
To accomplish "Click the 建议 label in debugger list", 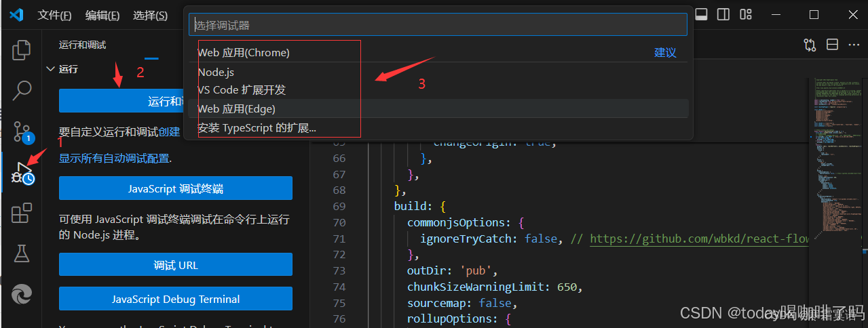I will (x=665, y=52).
